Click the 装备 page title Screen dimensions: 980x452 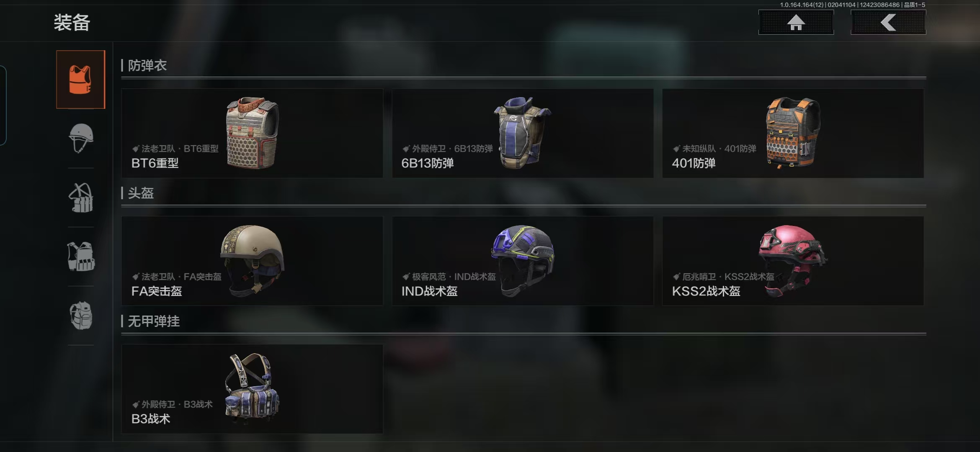click(x=72, y=23)
